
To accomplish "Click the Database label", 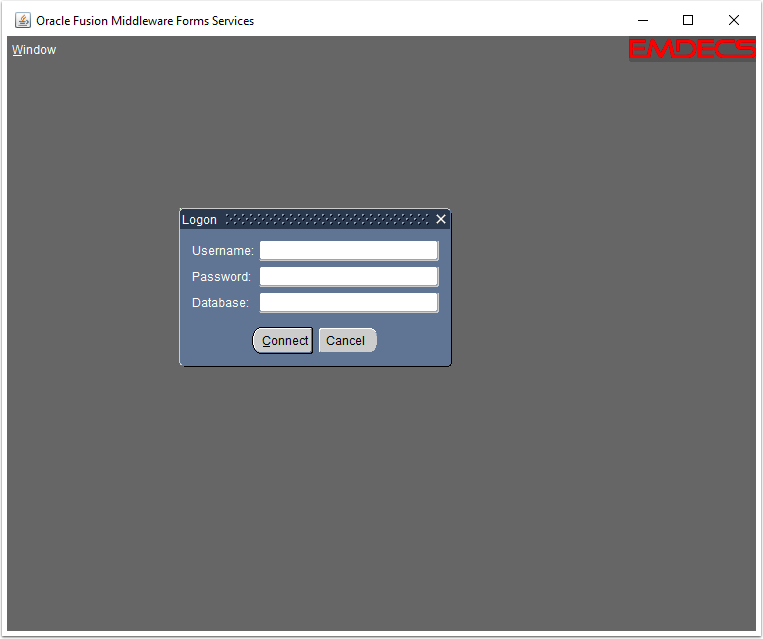I will [x=220, y=303].
